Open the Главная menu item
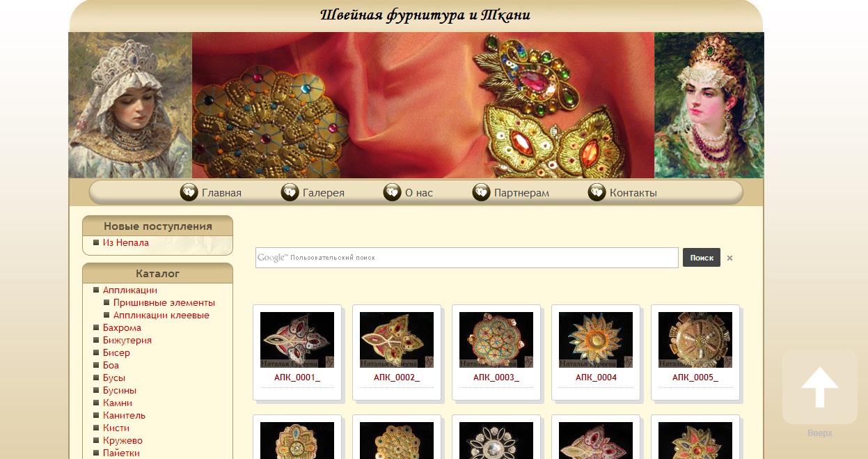Screen dimensions: 868x459 click(221, 193)
